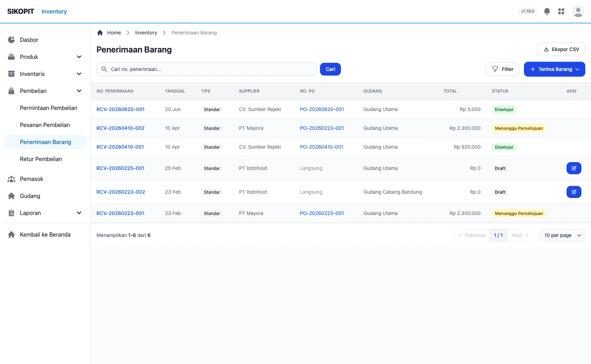Open the Filter options
591x364 pixels.
point(503,69)
